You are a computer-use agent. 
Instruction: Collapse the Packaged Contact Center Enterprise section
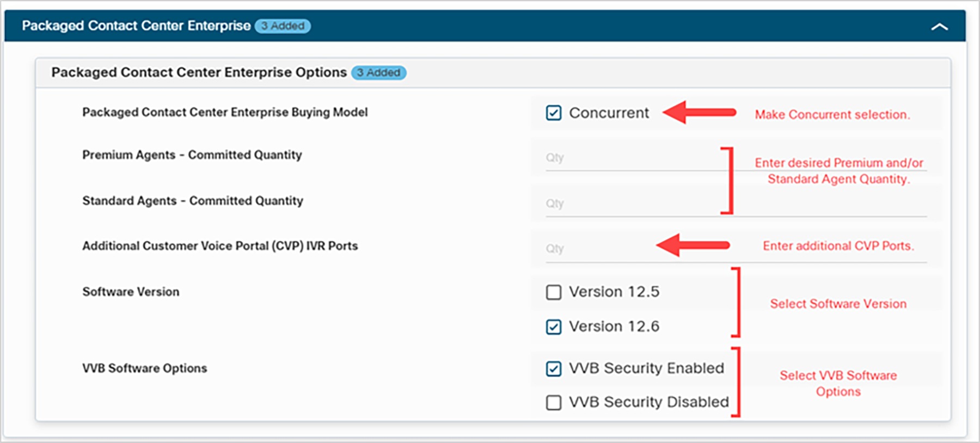click(x=939, y=26)
